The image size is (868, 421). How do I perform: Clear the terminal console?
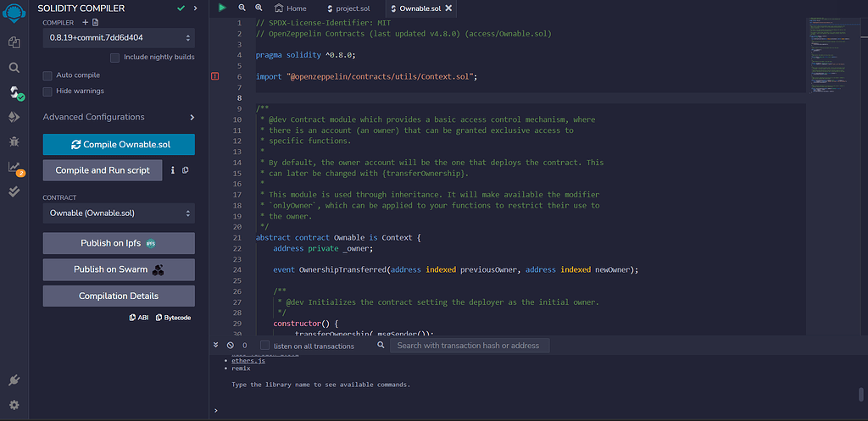tap(231, 345)
